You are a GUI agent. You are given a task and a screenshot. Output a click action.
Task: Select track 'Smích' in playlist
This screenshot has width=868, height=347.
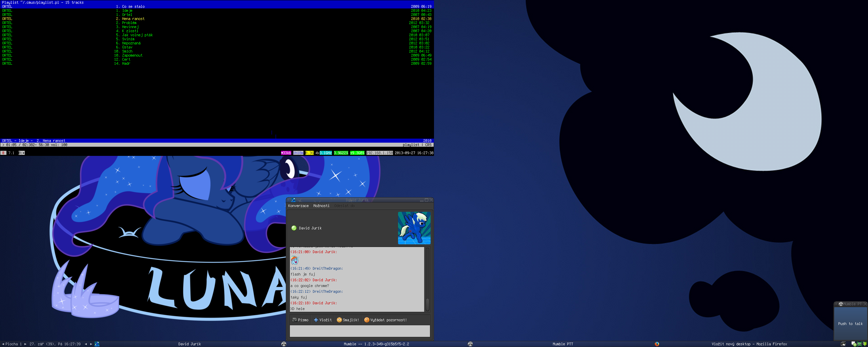coord(217,51)
